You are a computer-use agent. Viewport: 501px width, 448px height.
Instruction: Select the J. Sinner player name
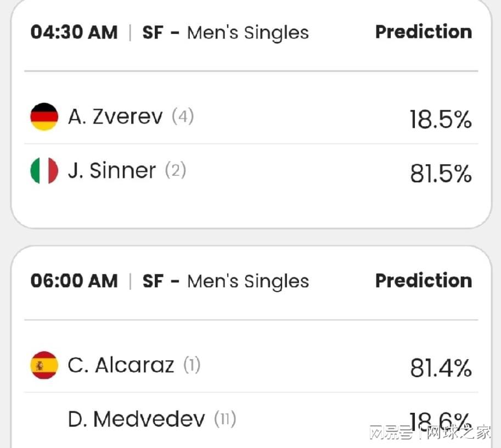[112, 171]
